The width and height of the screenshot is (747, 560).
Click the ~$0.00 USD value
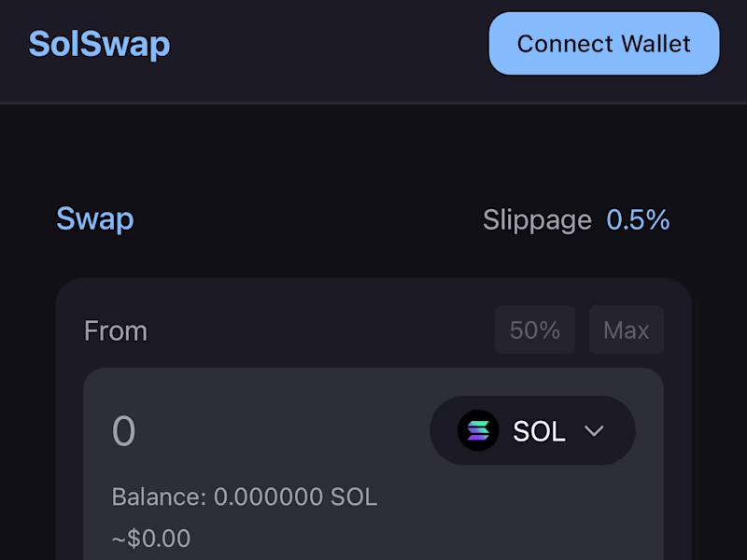[150, 539]
